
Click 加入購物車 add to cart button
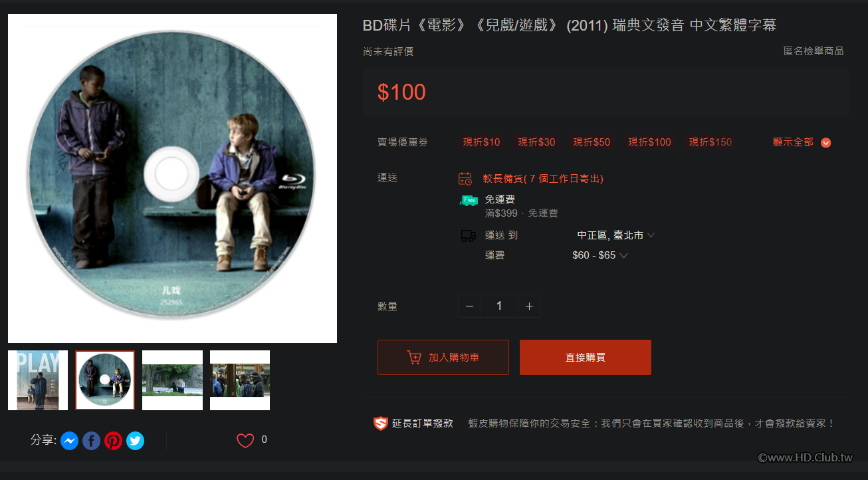[443, 358]
